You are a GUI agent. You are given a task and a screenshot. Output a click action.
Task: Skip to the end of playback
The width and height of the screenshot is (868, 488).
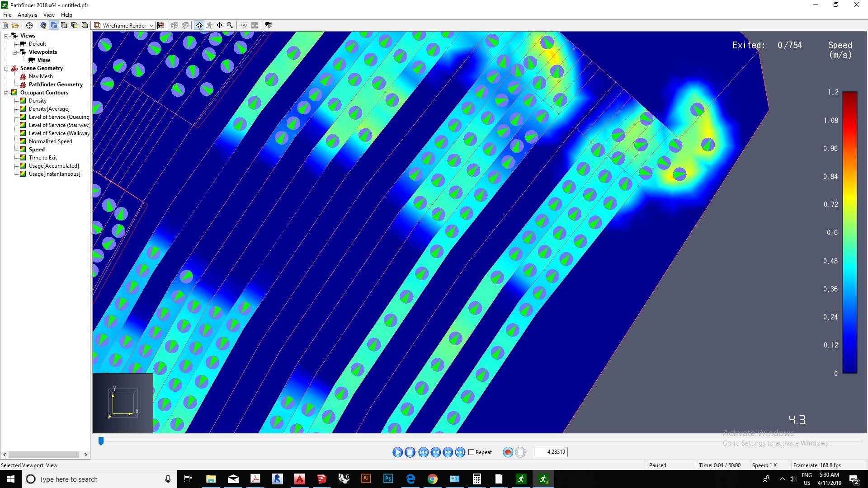[460, 452]
